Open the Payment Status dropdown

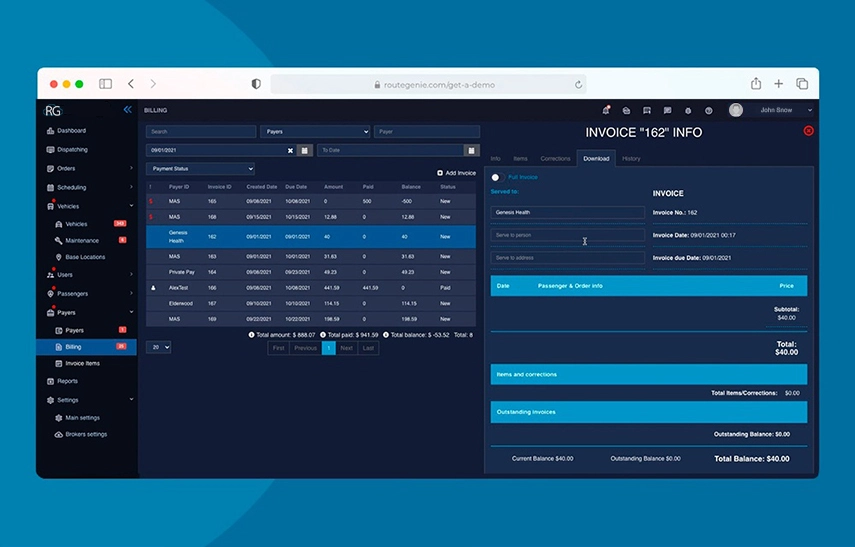pos(200,169)
